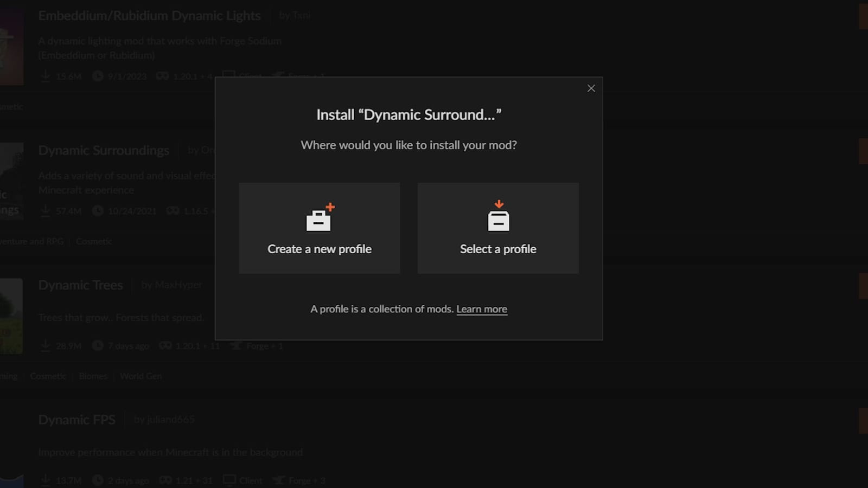The width and height of the screenshot is (868, 488).
Task: View author MaxHyper's profile
Action: [x=171, y=285]
